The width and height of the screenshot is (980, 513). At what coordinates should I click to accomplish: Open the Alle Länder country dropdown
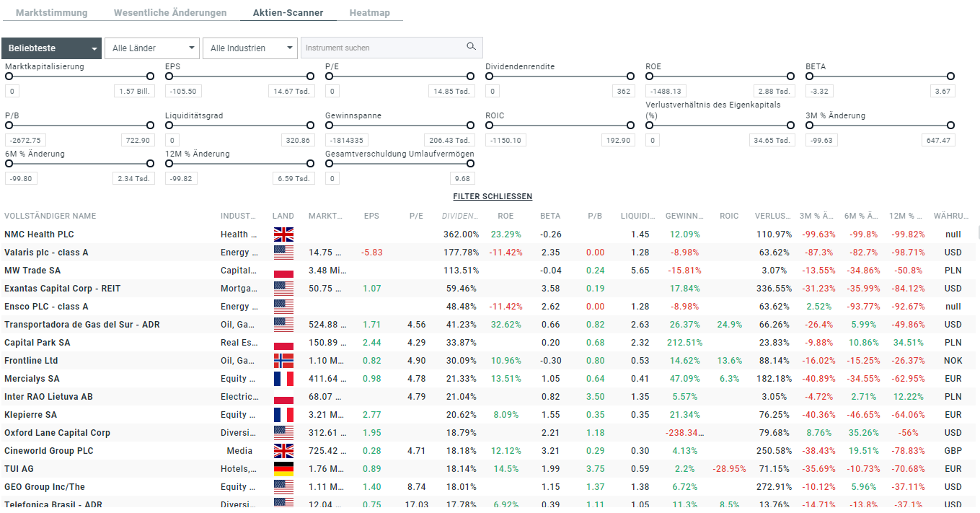tap(152, 48)
